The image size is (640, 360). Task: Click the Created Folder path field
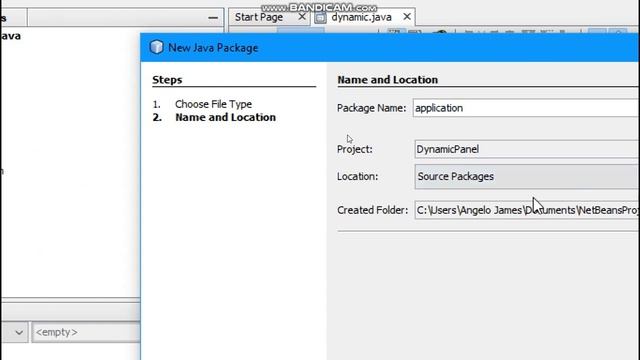pos(527,210)
